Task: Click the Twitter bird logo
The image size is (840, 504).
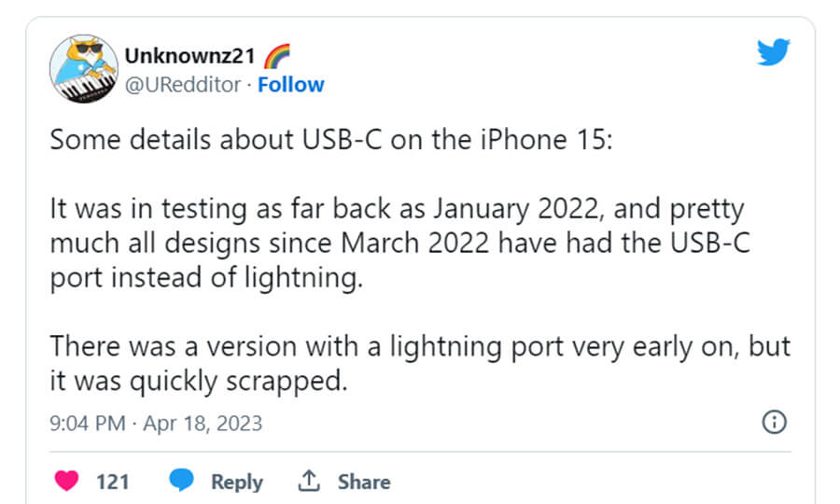Action: [773, 54]
